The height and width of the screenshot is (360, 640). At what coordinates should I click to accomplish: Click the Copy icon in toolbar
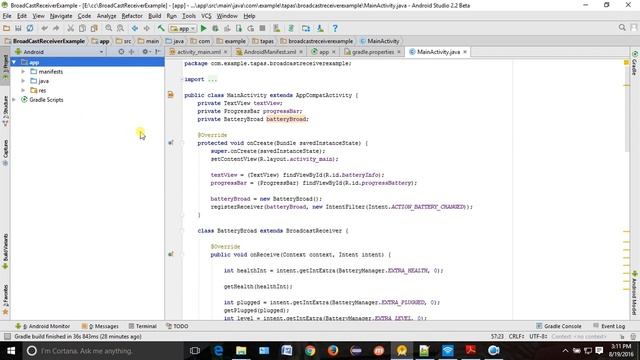coord(82,28)
